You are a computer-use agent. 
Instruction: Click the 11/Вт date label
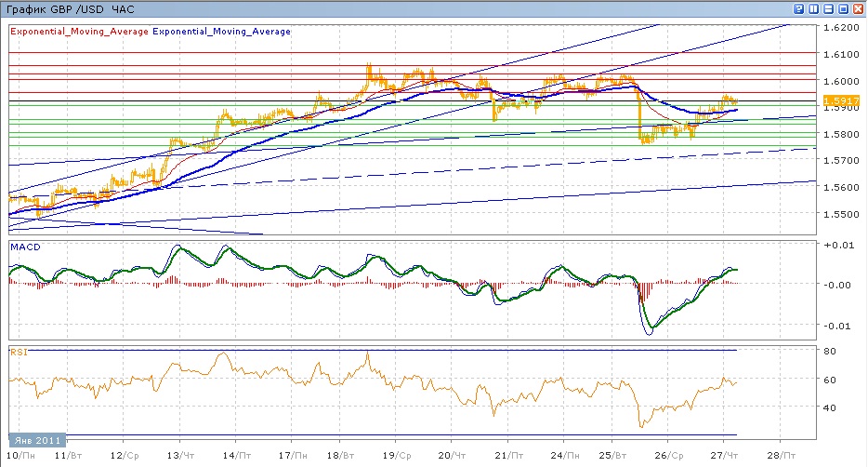click(68, 455)
